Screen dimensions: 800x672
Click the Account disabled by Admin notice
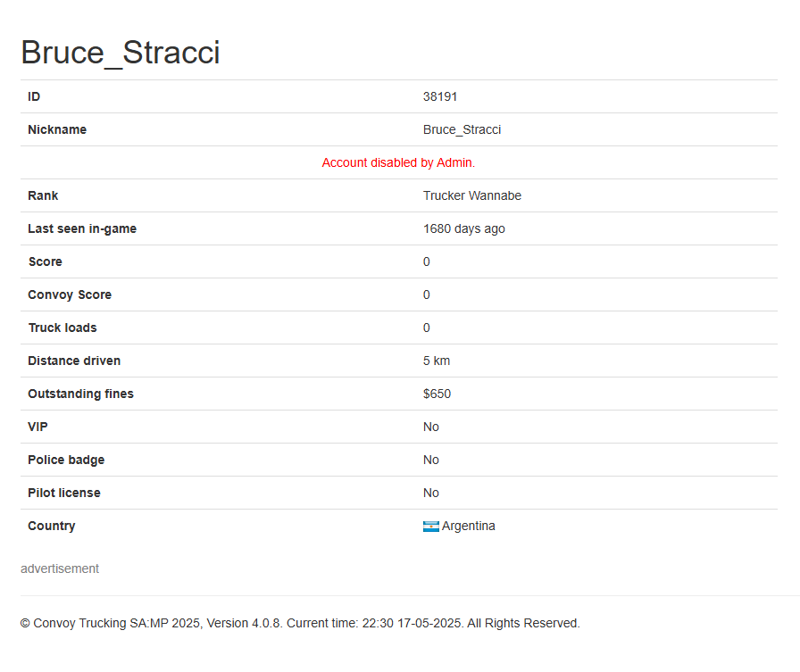pos(398,162)
